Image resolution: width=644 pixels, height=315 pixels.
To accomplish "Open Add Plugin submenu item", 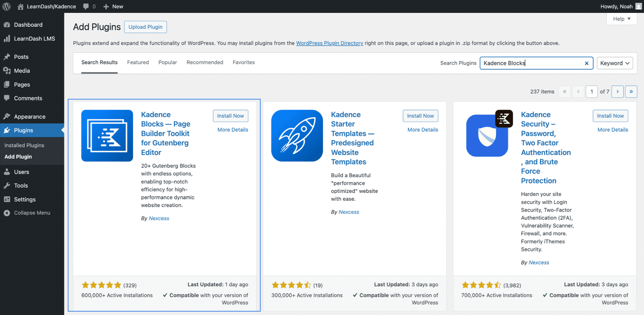I will 18,157.
